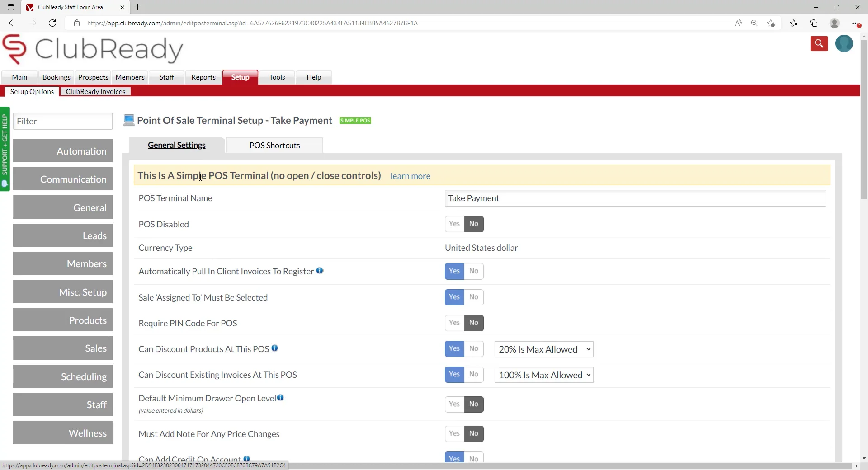Viewport: 868px width, 470px height.
Task: Select the General Settings tab
Action: (176, 145)
